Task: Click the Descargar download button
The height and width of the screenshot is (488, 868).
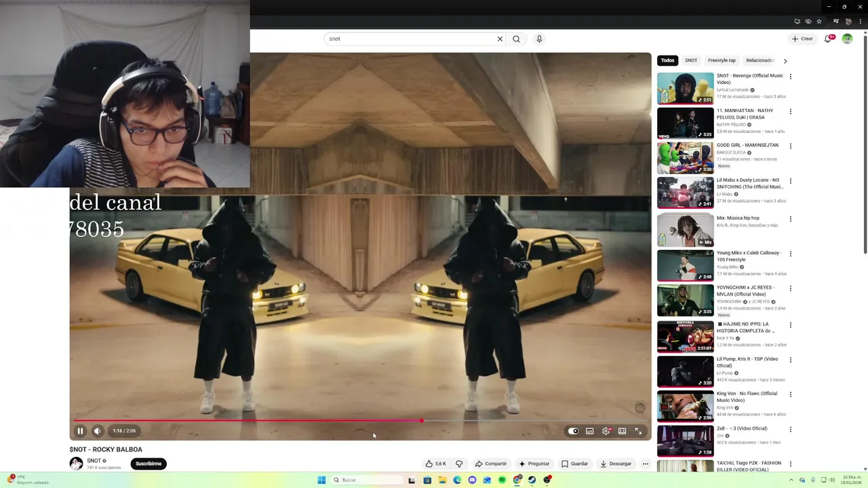Action: click(616, 464)
